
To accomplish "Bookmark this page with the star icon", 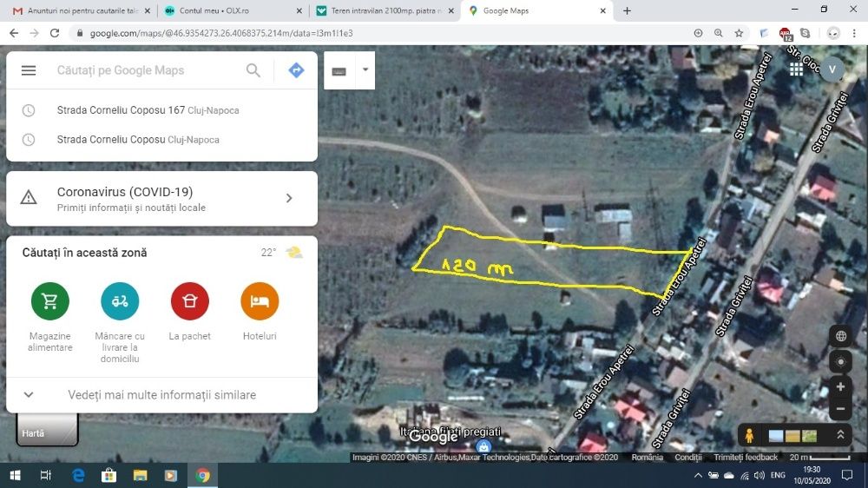I will [x=739, y=33].
